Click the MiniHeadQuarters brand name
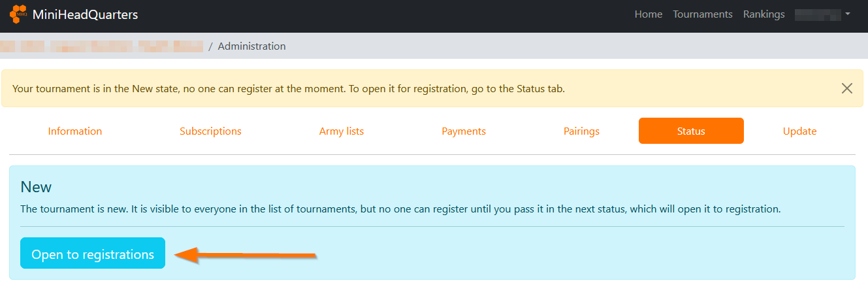 (x=85, y=14)
